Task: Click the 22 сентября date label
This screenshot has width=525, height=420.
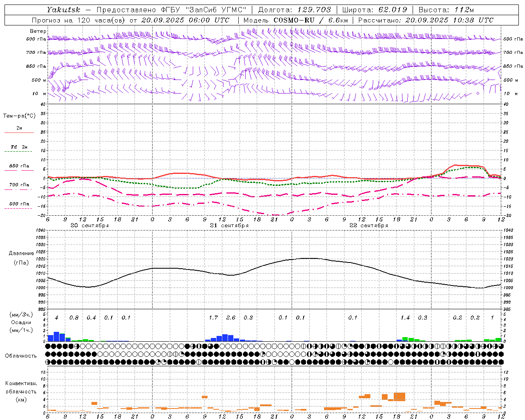Action: click(369, 226)
